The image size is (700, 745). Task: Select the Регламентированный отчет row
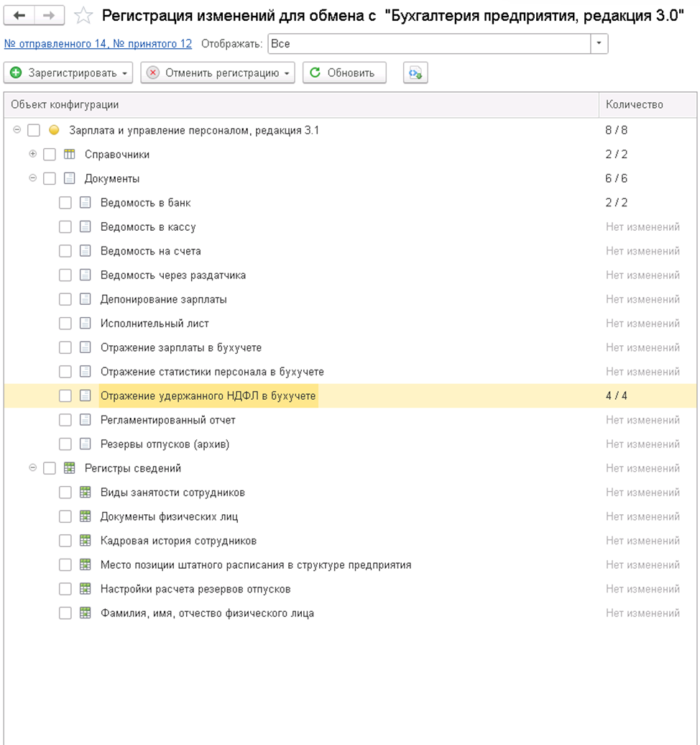click(351, 420)
